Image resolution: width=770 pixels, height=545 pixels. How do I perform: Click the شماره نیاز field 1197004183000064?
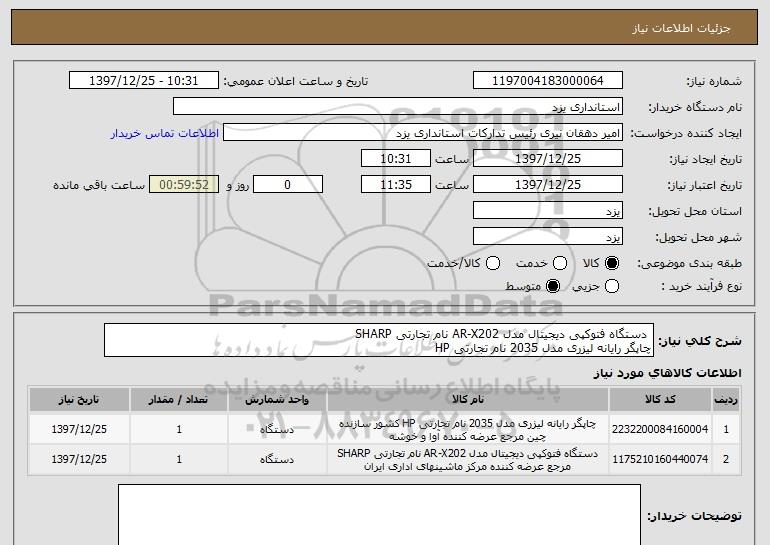coord(548,81)
